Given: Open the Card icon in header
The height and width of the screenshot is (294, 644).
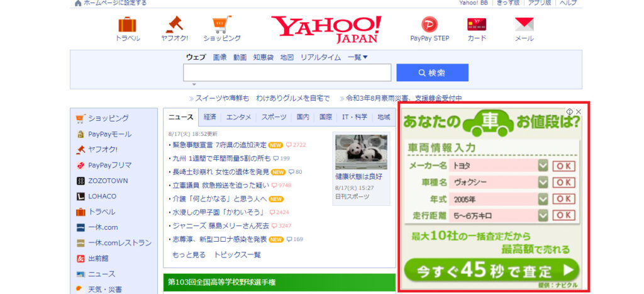Looking at the screenshot, I should coord(477,25).
